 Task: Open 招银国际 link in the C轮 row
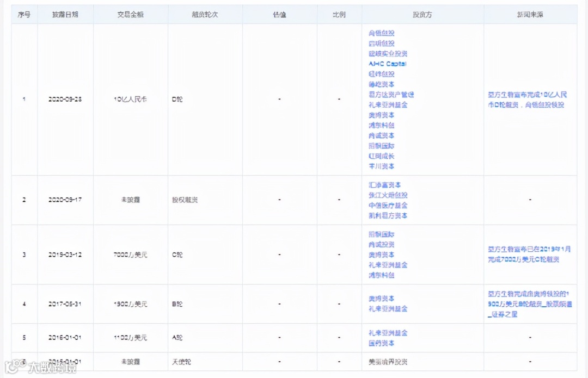[381, 234]
